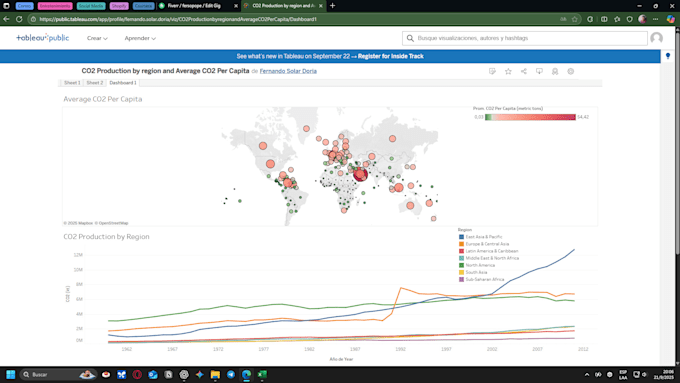Click the OpenStreetMap attribution link
Screen dimensions: 680x383
pyautogui.click(x=112, y=223)
